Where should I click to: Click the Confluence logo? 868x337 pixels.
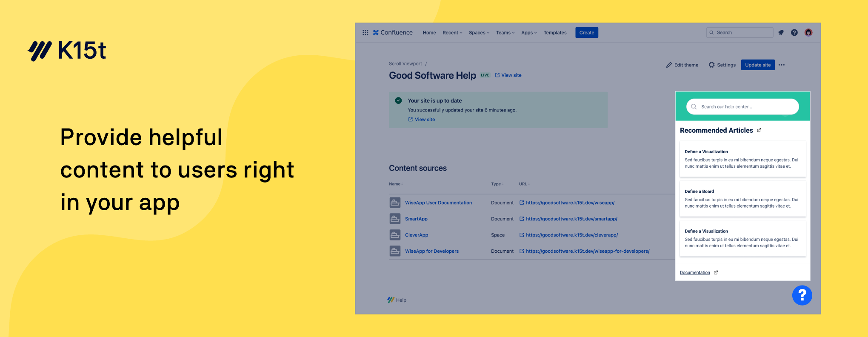[x=393, y=32]
